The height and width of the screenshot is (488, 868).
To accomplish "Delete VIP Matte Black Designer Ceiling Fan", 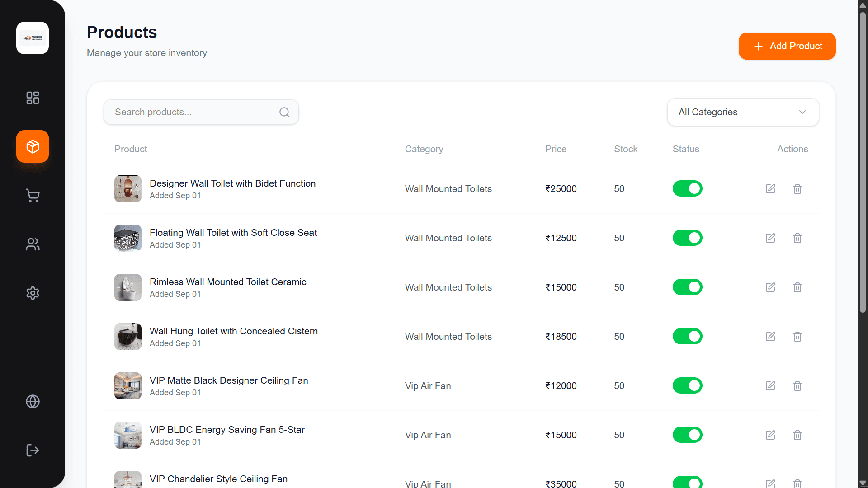I will click(797, 386).
